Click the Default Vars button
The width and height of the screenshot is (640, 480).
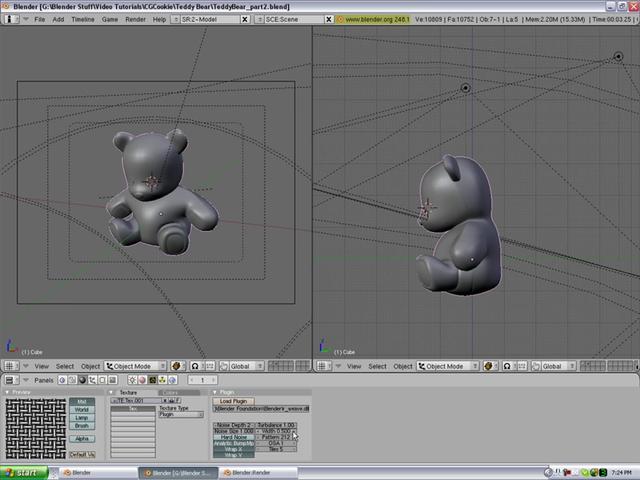tap(82, 454)
